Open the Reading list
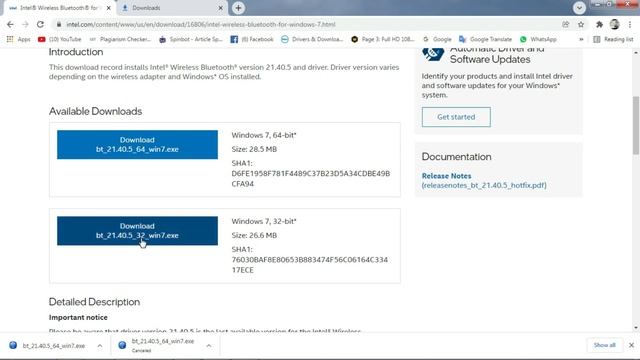 pyautogui.click(x=613, y=39)
